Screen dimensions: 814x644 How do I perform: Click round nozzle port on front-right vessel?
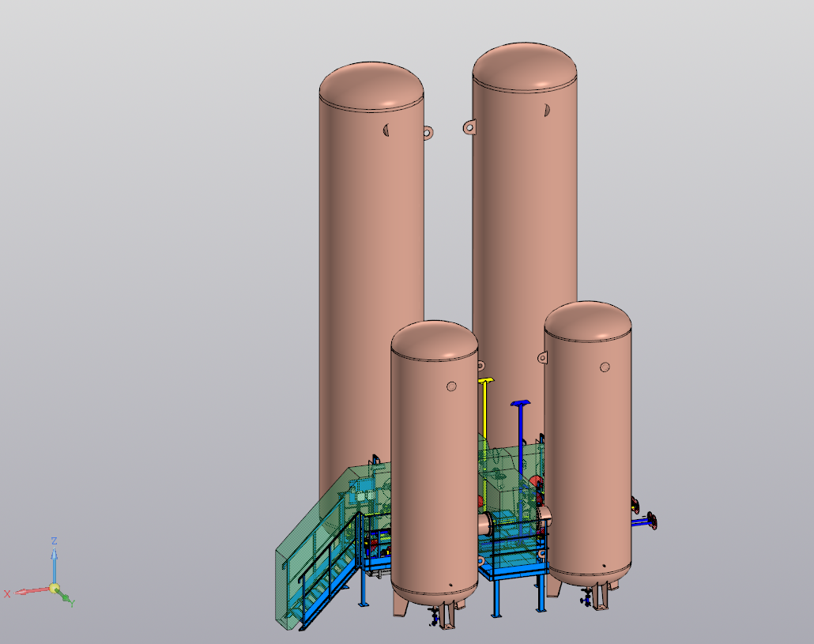tap(605, 367)
